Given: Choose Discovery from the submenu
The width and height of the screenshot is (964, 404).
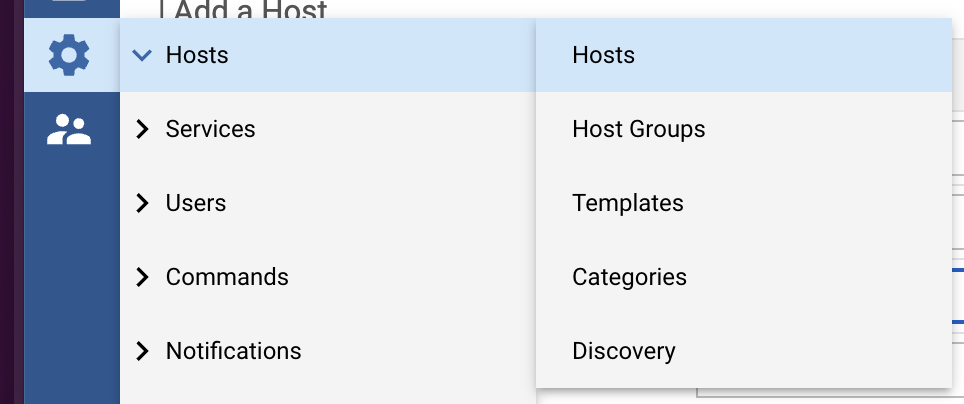Looking at the screenshot, I should (x=623, y=351).
